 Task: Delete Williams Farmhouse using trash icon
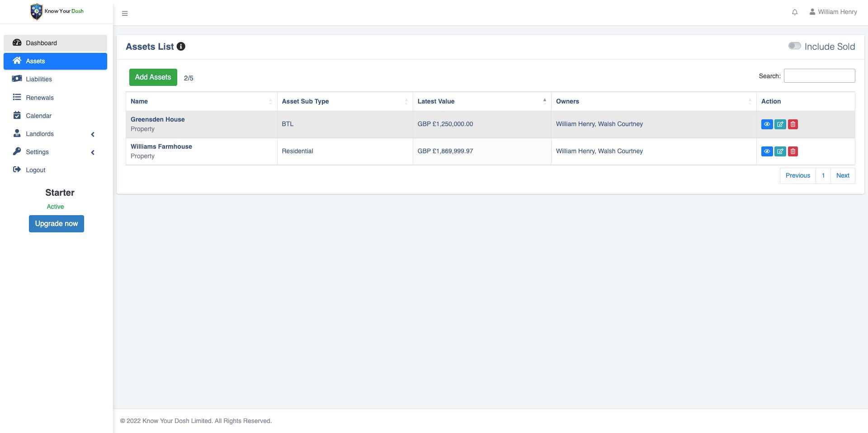[x=793, y=151]
